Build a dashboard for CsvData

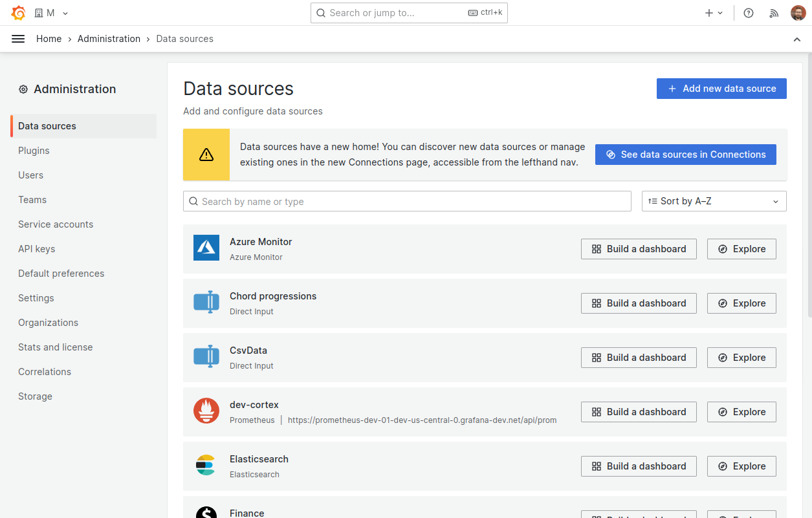(x=639, y=358)
